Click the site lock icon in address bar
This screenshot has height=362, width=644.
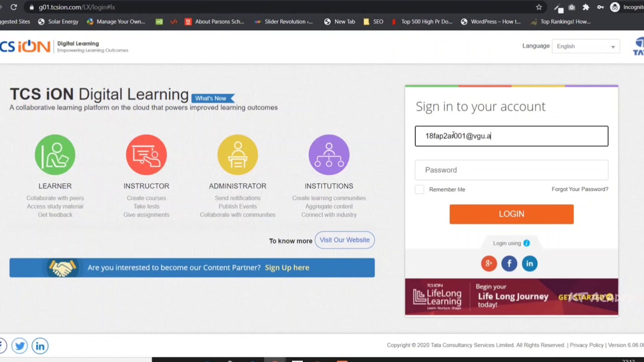32,8
